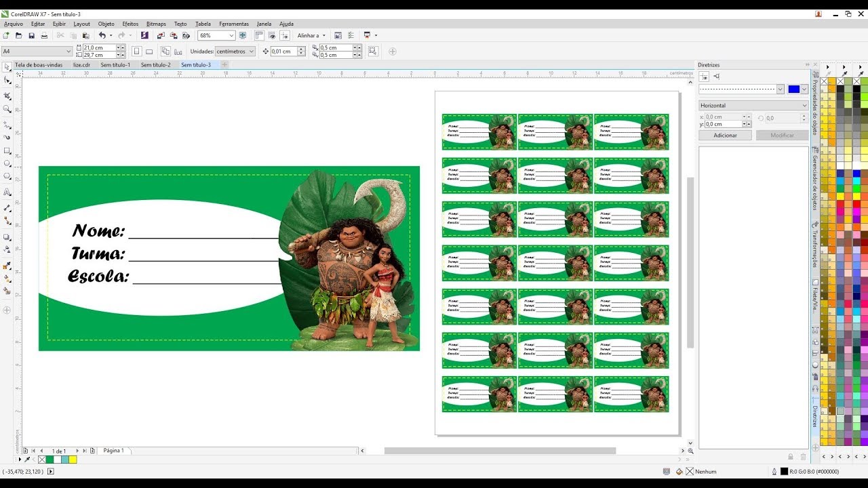Toggle full-screen preview icon

tap(243, 35)
